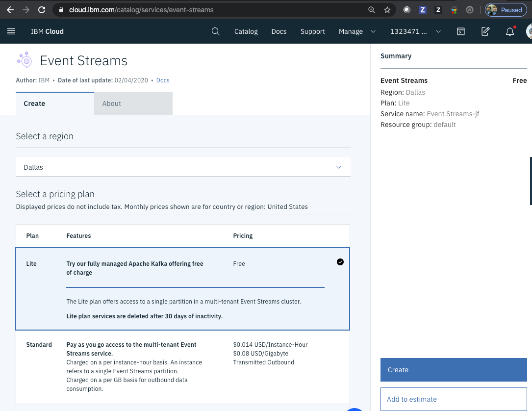Open the Cloud Shell terminal icon
Viewport: 532px width, 411px height.
(461, 31)
